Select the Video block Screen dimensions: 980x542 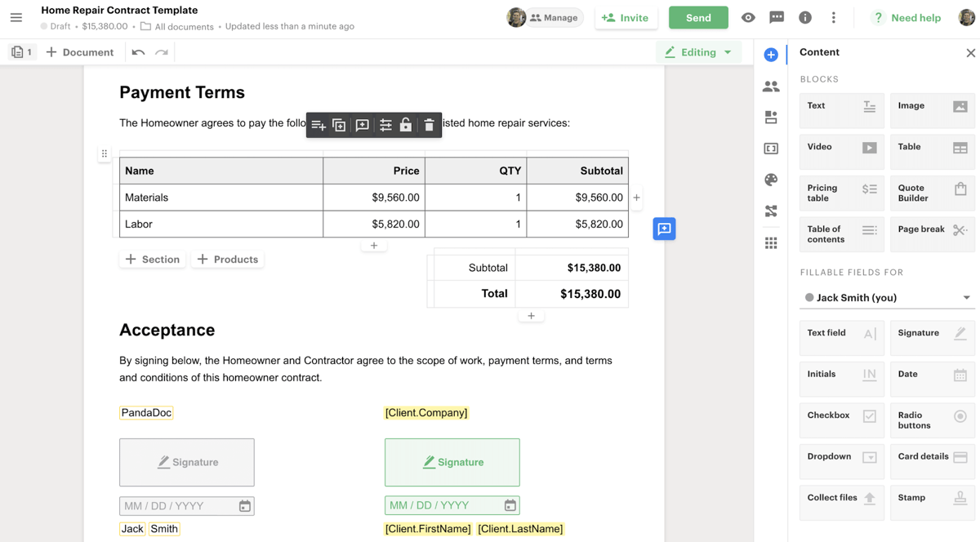coord(841,152)
